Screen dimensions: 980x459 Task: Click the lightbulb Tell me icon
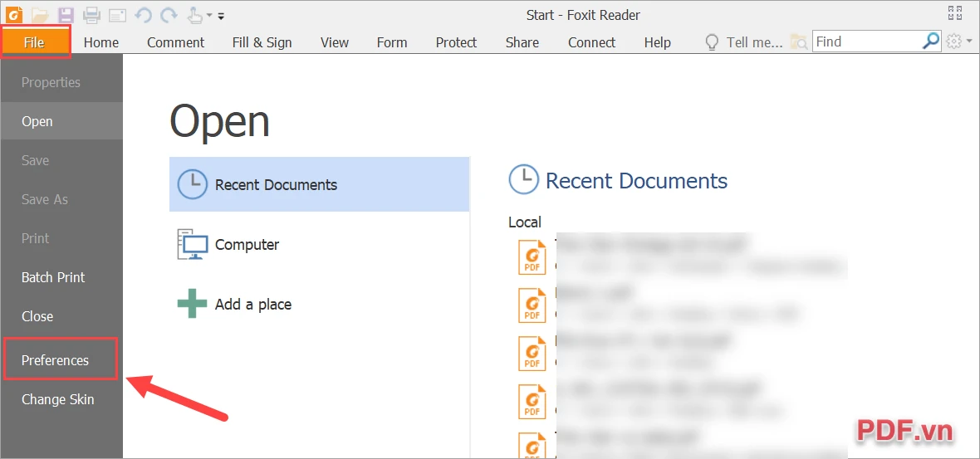(x=712, y=42)
